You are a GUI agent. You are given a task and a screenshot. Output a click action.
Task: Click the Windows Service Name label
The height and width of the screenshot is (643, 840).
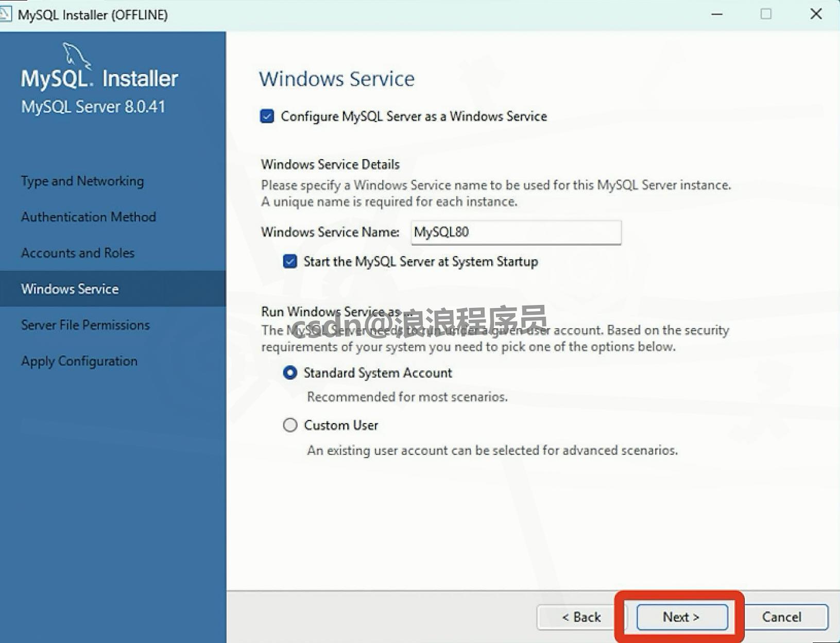coord(330,232)
